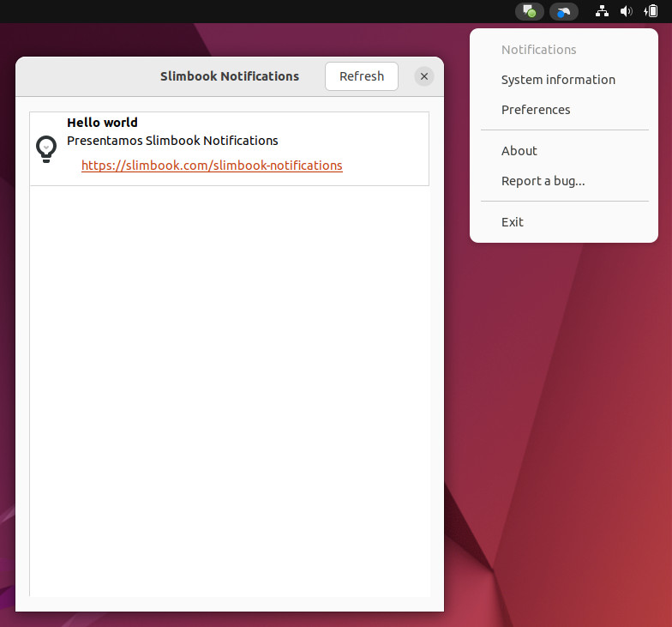The width and height of the screenshot is (672, 627).
Task: Click the volume speaker icon
Action: point(626,12)
